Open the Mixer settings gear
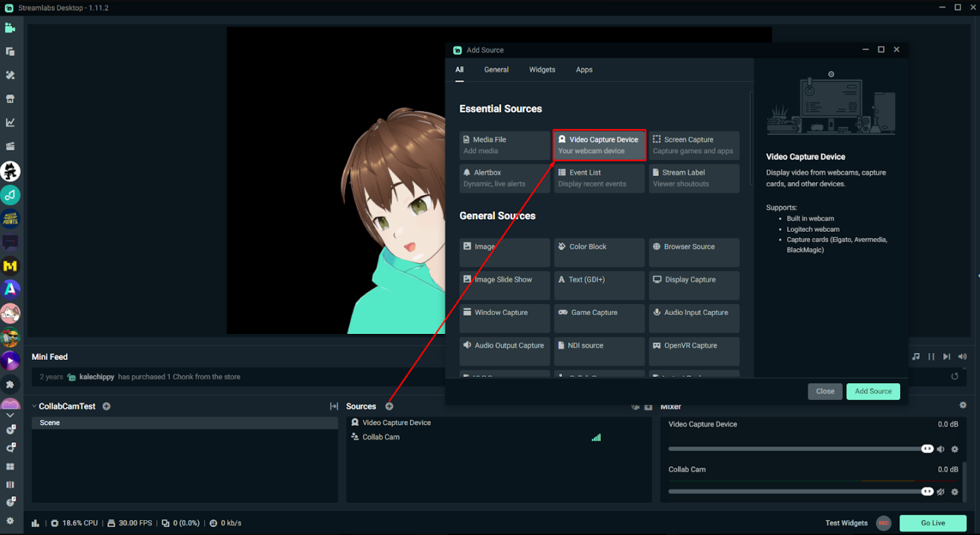 (963, 405)
